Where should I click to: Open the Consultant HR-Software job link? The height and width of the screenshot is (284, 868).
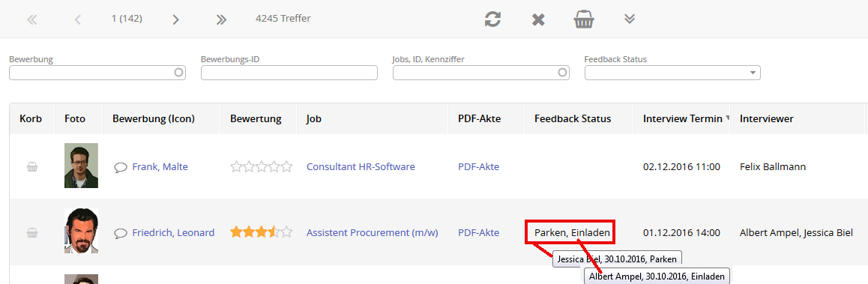pos(361,166)
